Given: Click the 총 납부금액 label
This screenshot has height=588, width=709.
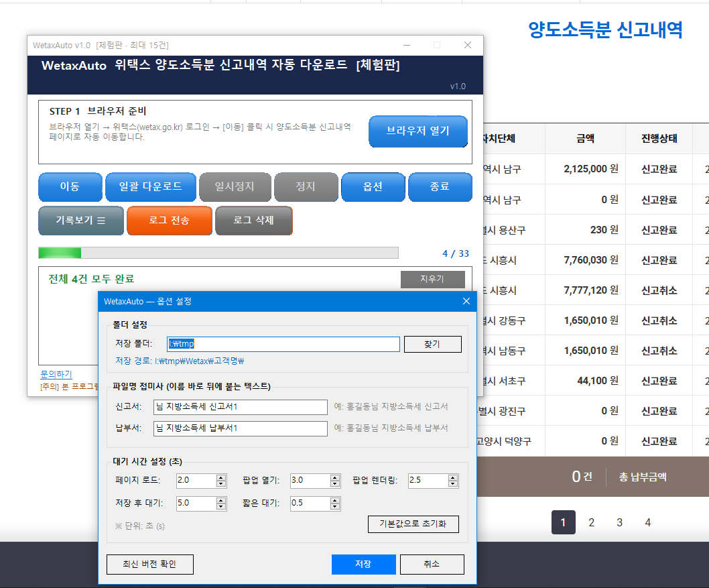Looking at the screenshot, I should click(x=643, y=477).
